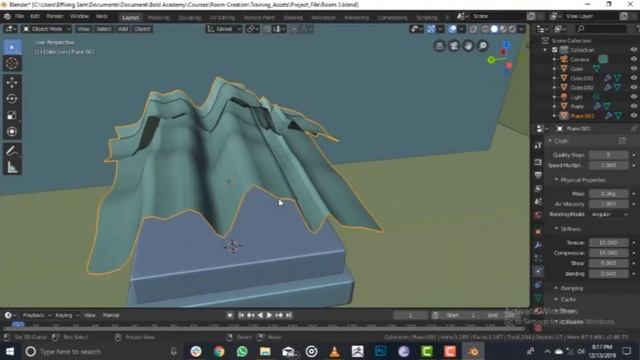Click the perspective/orthographic grid gizmo
640x360 pixels.
[440, 46]
